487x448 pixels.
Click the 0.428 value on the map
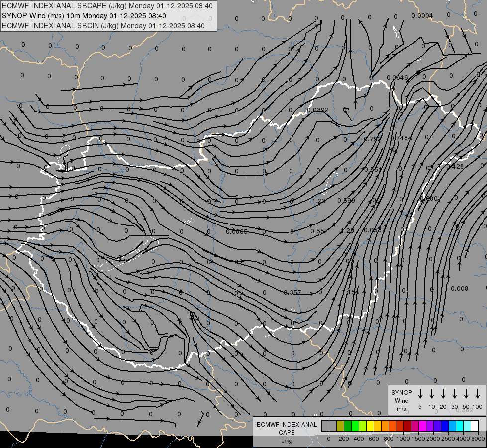(455, 167)
